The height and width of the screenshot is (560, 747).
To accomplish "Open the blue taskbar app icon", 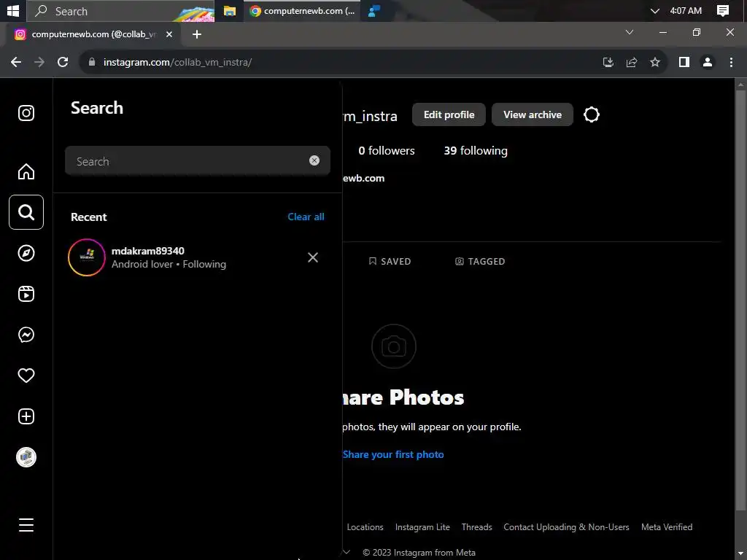I will click(x=374, y=11).
